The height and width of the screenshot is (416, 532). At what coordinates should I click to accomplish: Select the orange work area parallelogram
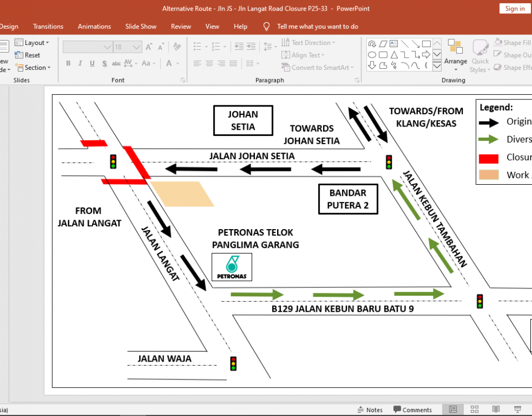pos(183,194)
